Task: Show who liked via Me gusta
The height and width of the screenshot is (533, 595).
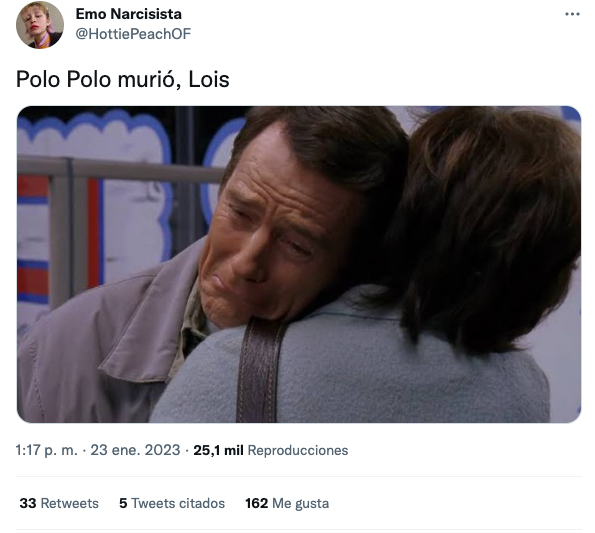Action: [x=301, y=503]
